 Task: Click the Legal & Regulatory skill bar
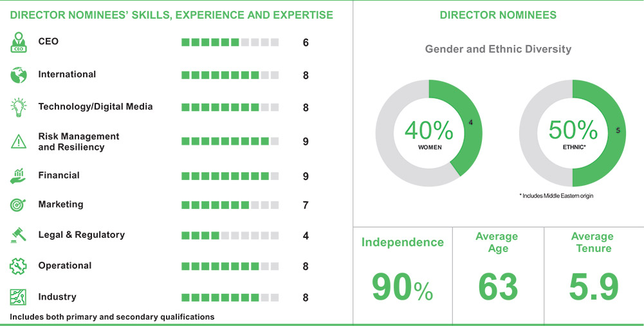tap(230, 235)
